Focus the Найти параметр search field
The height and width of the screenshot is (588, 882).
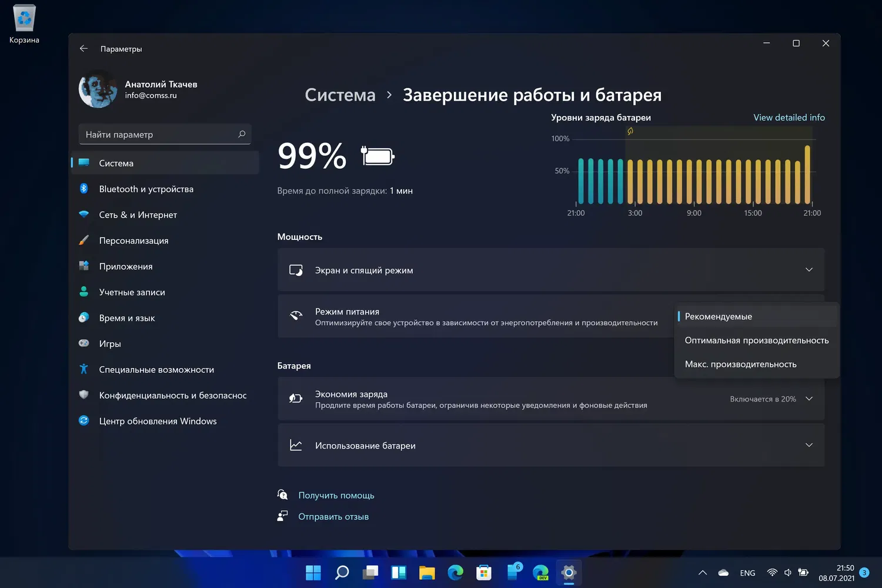tap(165, 134)
